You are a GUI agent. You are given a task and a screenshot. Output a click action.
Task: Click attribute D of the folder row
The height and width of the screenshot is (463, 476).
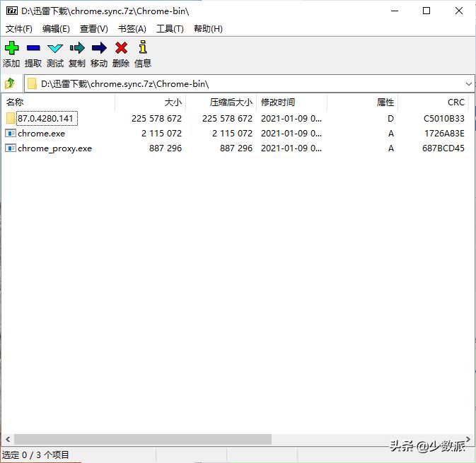pos(390,118)
